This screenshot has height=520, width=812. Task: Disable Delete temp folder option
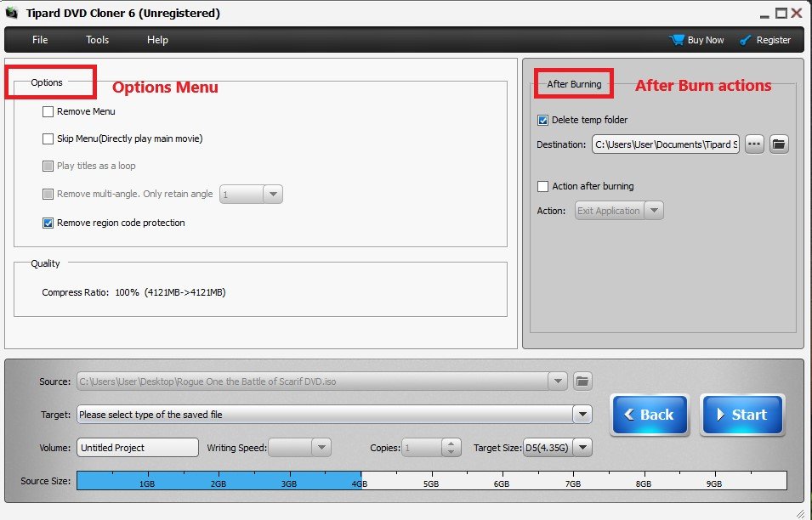[x=543, y=121]
